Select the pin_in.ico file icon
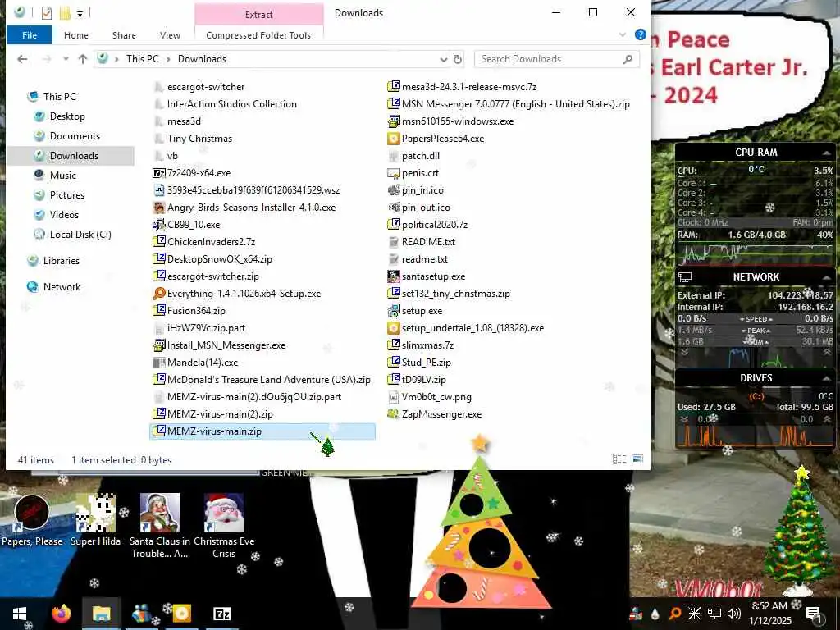Image resolution: width=840 pixels, height=630 pixels. [394, 190]
